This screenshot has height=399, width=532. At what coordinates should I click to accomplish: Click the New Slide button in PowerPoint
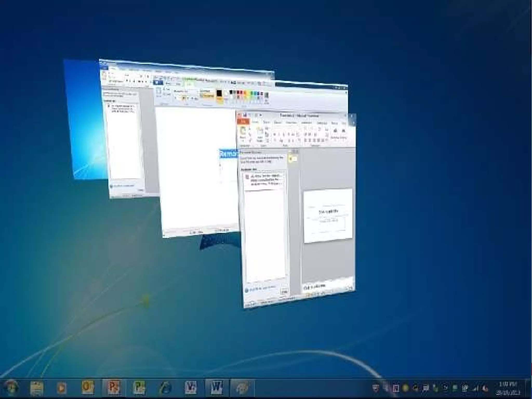click(260, 134)
